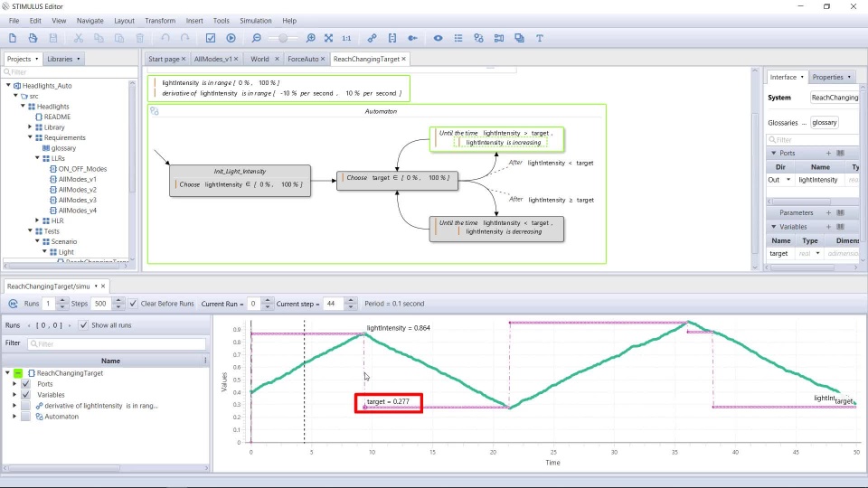Run simulation with the play toolbar icon
The width and height of the screenshot is (868, 488).
(231, 38)
